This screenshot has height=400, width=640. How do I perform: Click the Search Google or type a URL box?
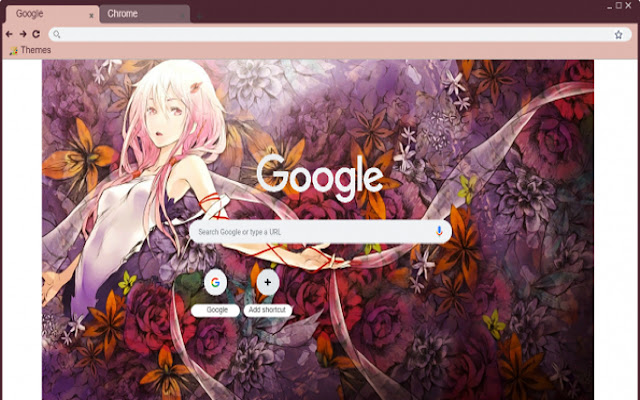(320, 232)
